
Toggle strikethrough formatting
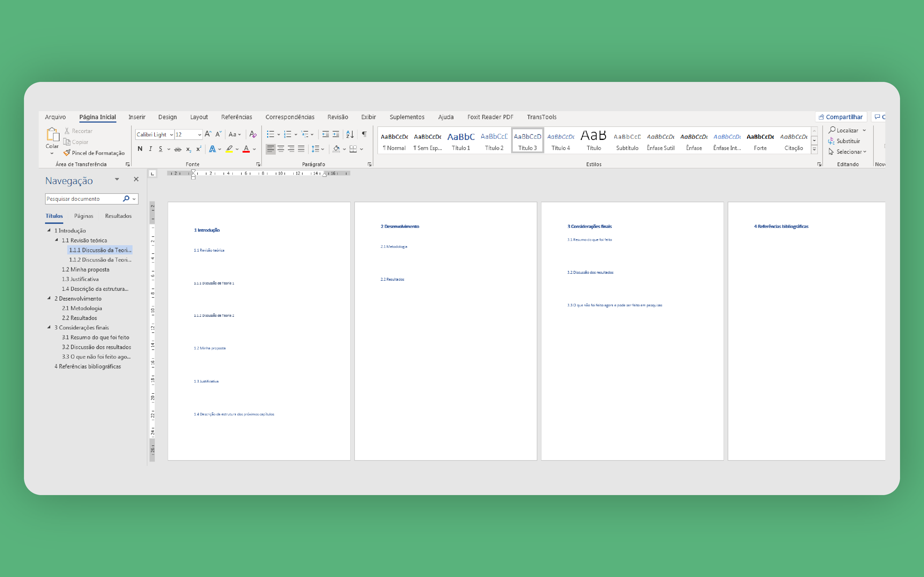178,149
